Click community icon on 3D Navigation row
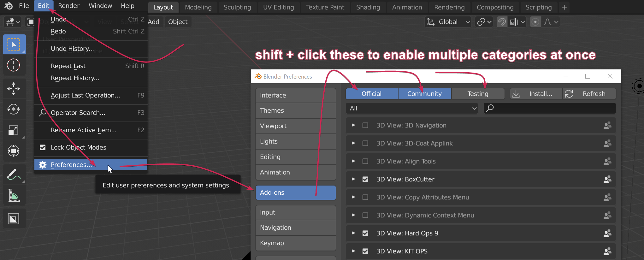The height and width of the screenshot is (260, 644). [607, 126]
